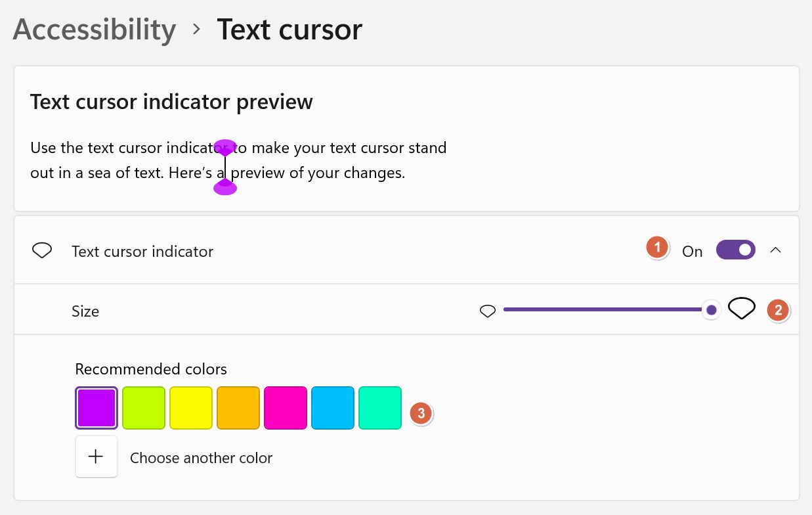Select the lime green color swatch
Viewport: 812px width, 515px height.
[143, 407]
